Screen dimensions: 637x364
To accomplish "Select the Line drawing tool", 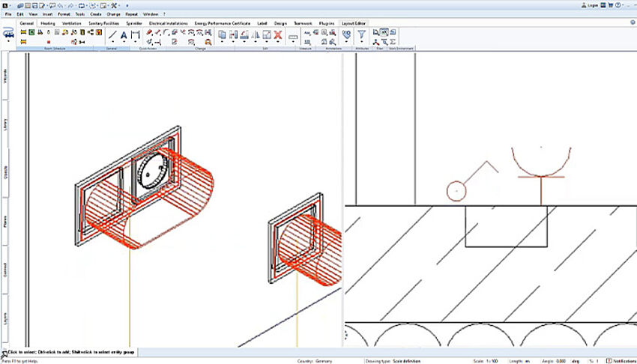I will 112,34.
